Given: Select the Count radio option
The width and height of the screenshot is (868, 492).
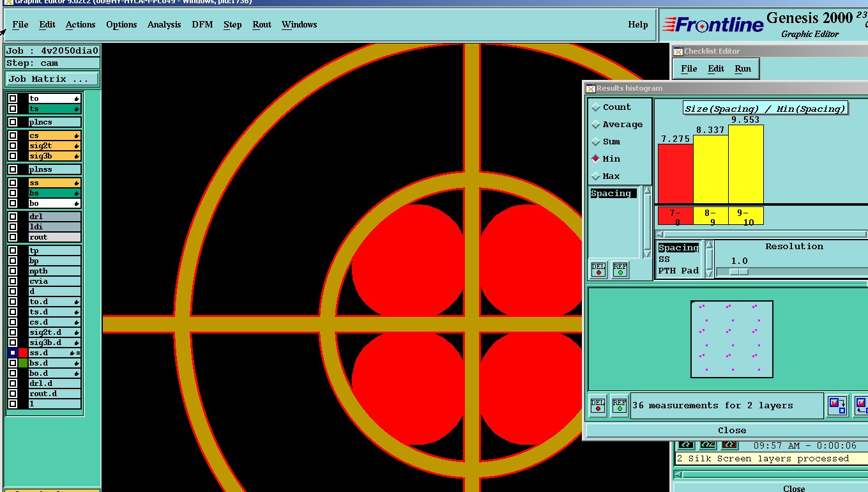Looking at the screenshot, I should [596, 107].
